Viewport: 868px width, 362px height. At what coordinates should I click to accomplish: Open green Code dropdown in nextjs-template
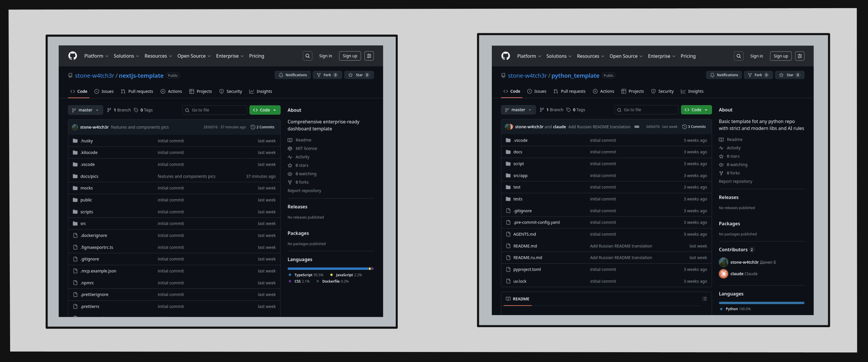[264, 110]
